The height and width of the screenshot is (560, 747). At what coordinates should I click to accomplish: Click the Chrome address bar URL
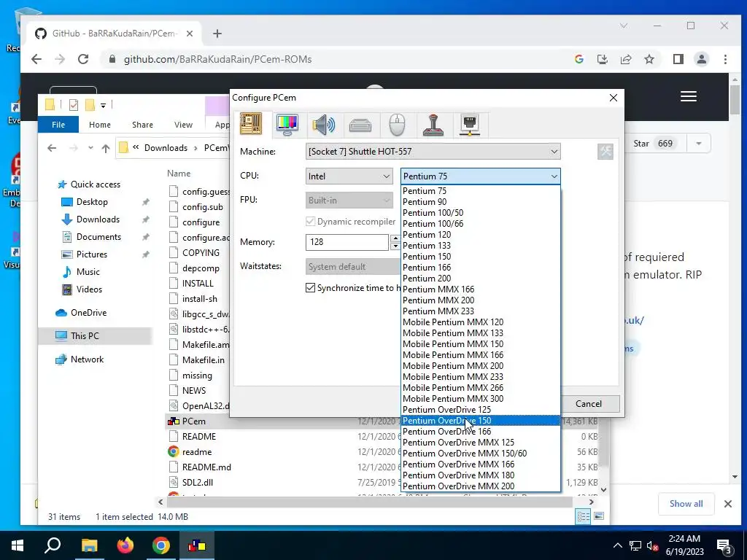pos(217,59)
